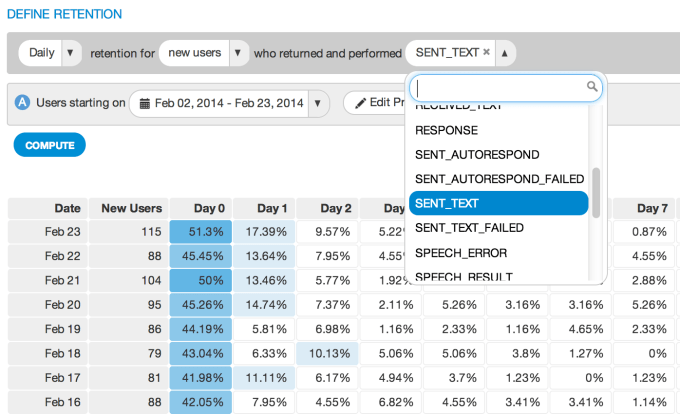Choose SENT_AUTORESPOND event option
Image resolution: width=680 pixels, height=414 pixels.
coord(477,155)
